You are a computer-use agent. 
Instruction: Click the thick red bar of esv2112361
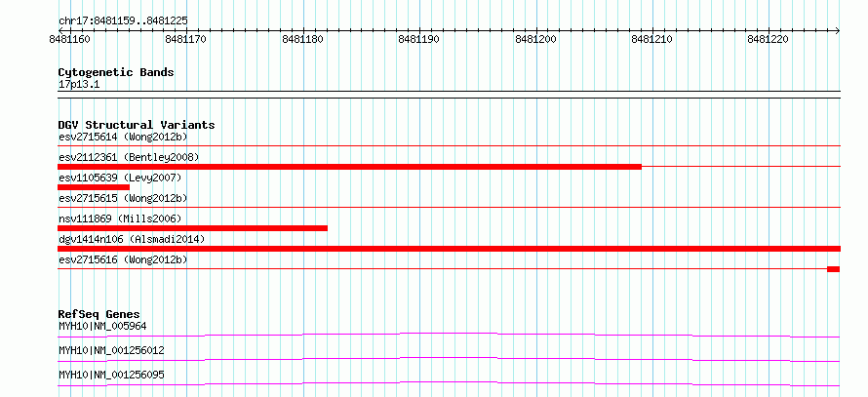pyautogui.click(x=349, y=167)
